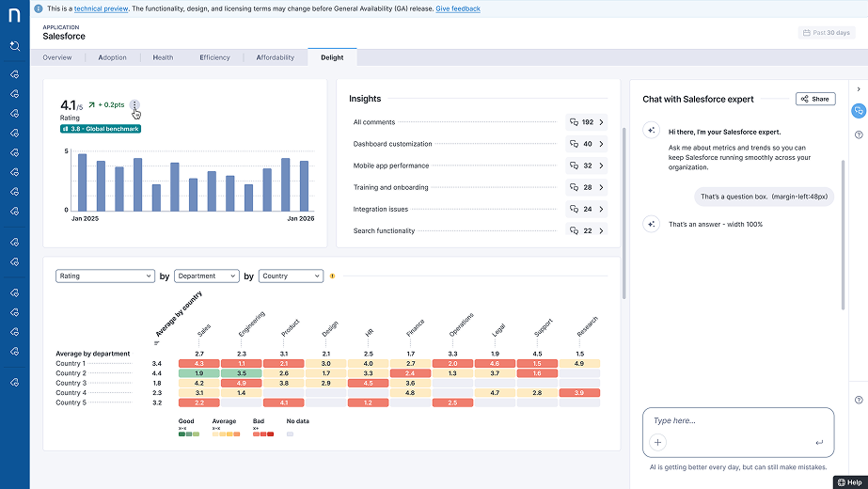The image size is (868, 489).
Task: Click the Share button
Action: (x=815, y=99)
